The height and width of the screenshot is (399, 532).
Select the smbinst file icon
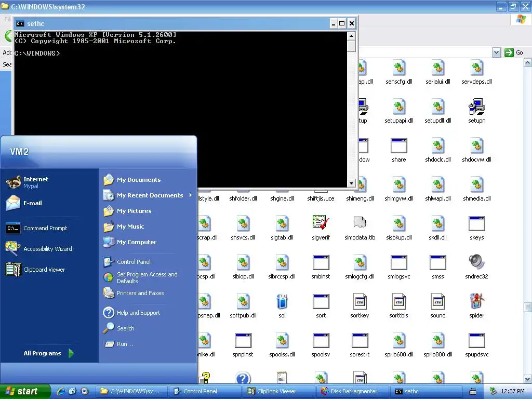[x=321, y=262]
